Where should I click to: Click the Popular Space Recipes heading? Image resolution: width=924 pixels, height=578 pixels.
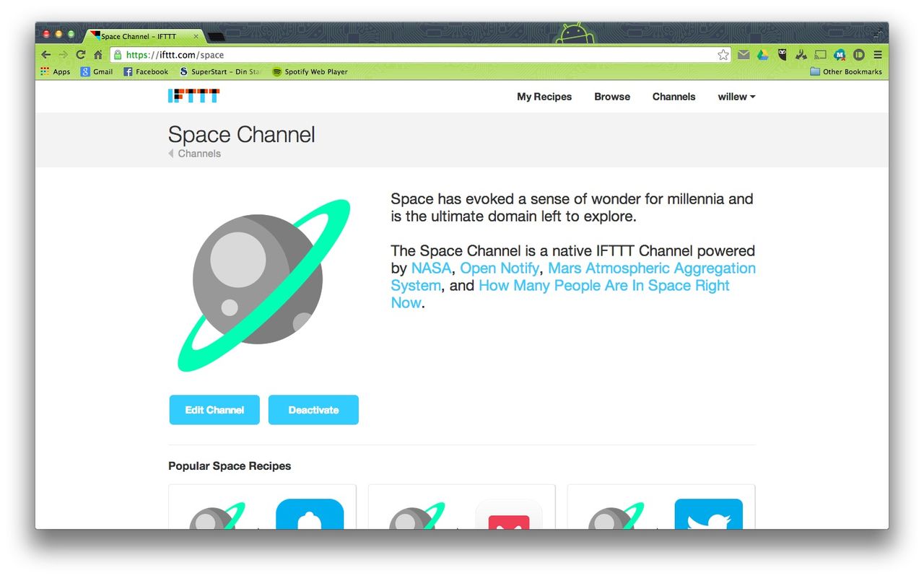coord(230,466)
